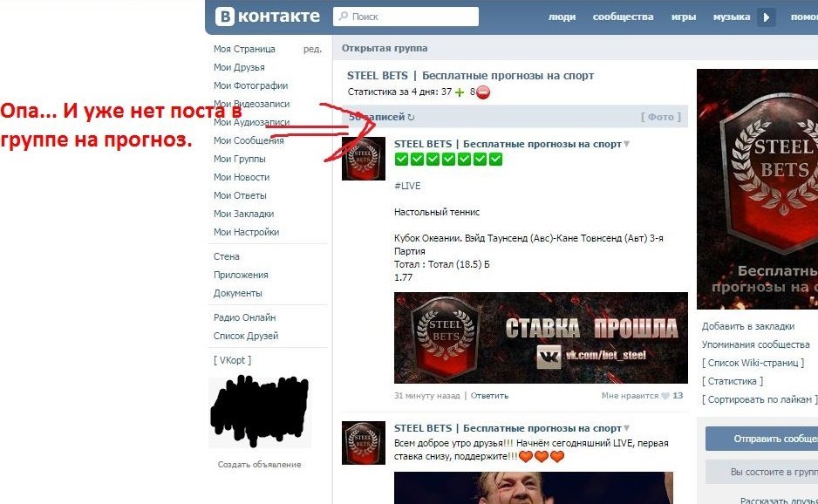Open "сообщества" in the top navigation bar
Screen dimensions: 818x504
pyautogui.click(x=623, y=17)
